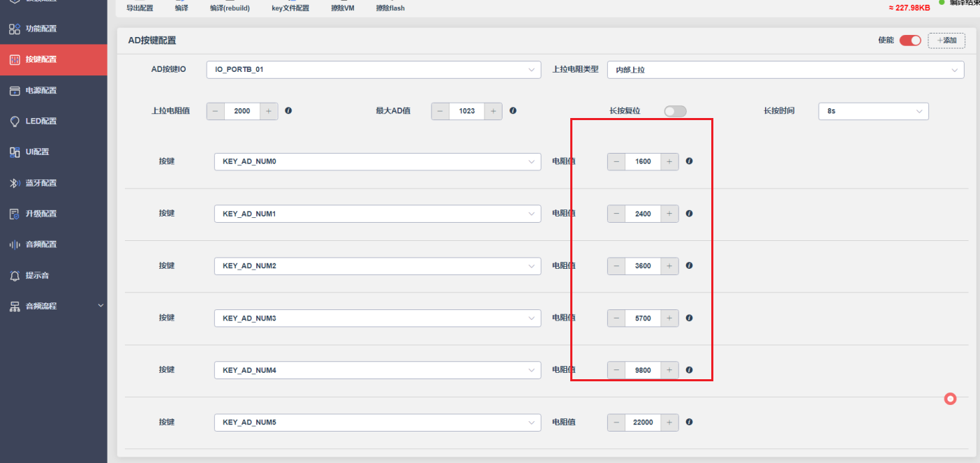Decrease the KEY_AD_NUM3 电阻值 with minus button
This screenshot has height=463, width=980.
tap(616, 318)
